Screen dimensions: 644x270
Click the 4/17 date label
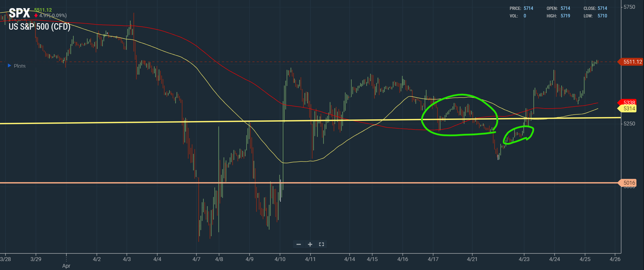433,259
